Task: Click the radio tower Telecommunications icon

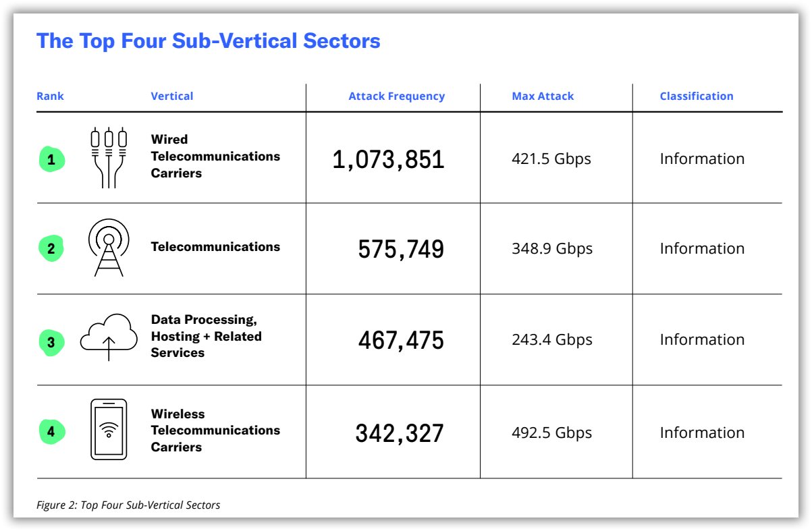Action: [109, 248]
